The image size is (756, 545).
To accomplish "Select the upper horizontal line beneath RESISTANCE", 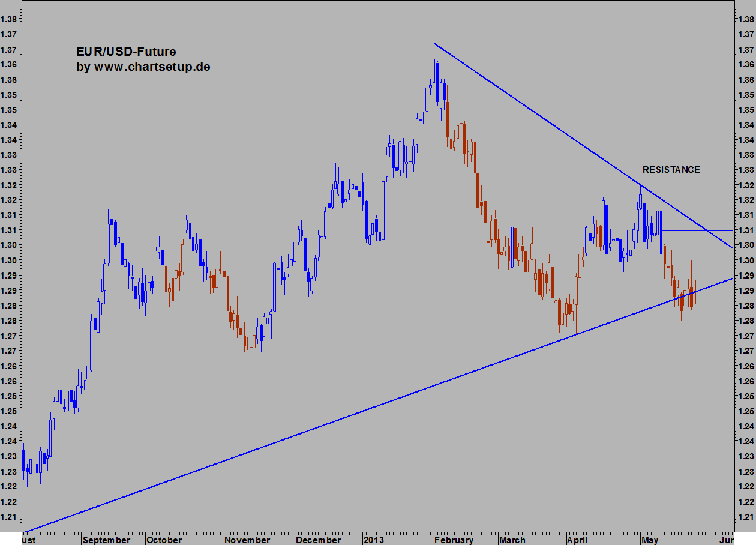I will pos(693,185).
